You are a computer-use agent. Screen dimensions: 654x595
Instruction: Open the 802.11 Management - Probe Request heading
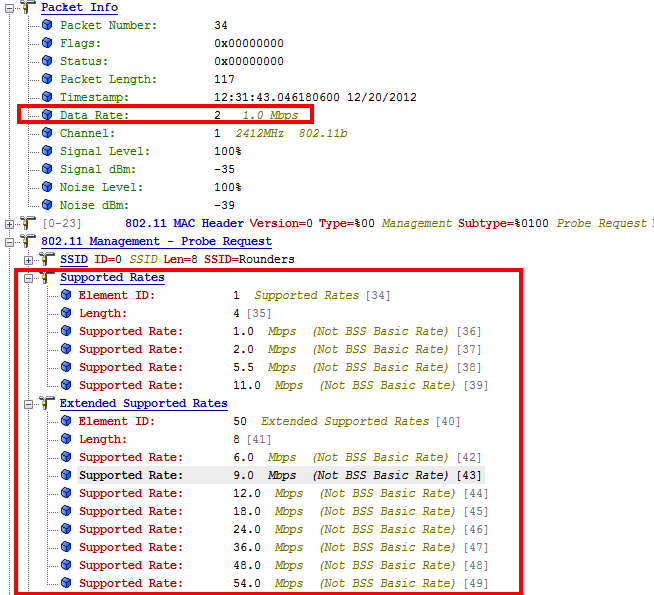(x=156, y=241)
